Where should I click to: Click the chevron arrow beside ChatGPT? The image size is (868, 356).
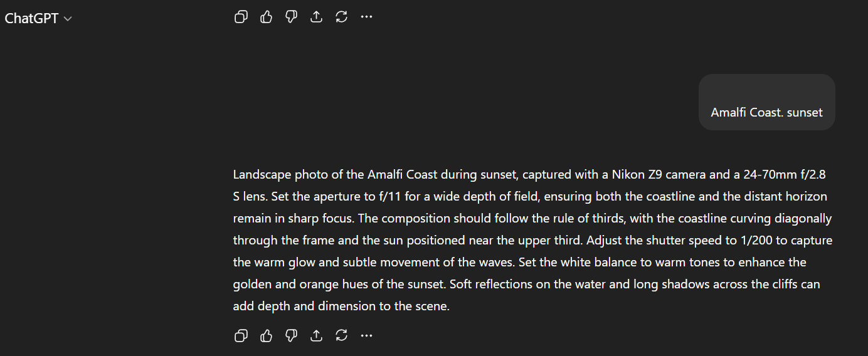[x=68, y=19]
